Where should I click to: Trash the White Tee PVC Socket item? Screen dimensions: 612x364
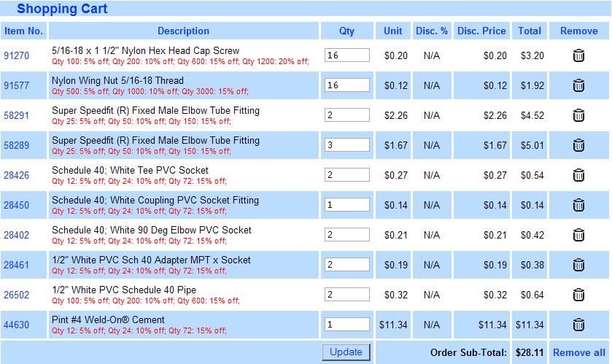coord(578,175)
